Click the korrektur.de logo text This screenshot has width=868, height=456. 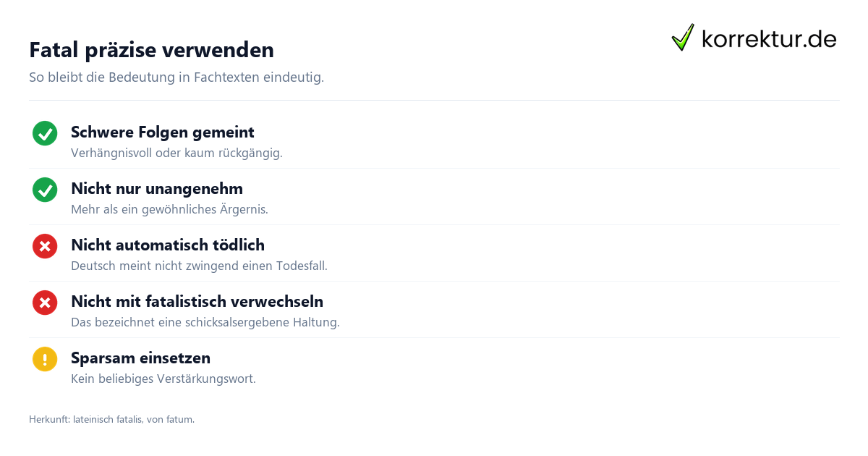click(769, 39)
